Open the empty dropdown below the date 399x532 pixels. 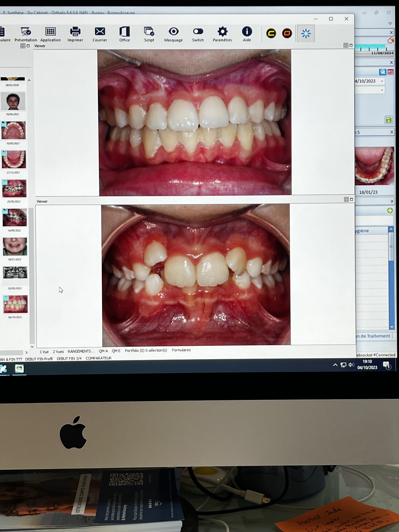coord(382,90)
